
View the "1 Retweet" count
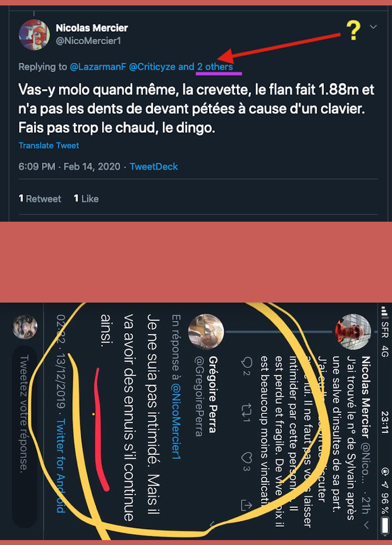(x=40, y=199)
